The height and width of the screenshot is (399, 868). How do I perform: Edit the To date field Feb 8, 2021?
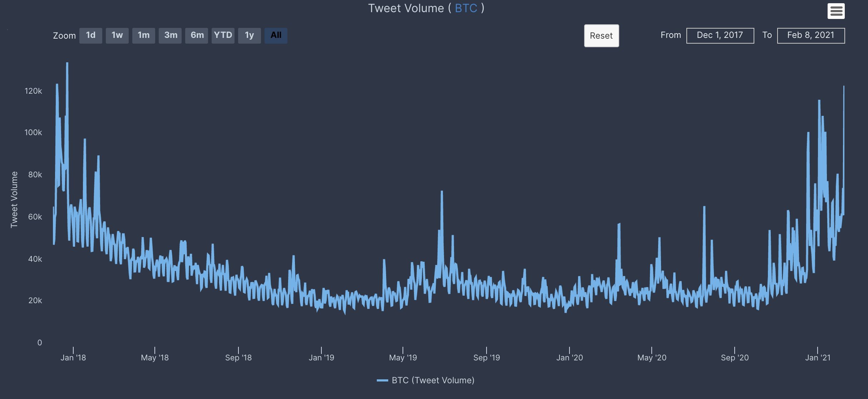tap(811, 35)
